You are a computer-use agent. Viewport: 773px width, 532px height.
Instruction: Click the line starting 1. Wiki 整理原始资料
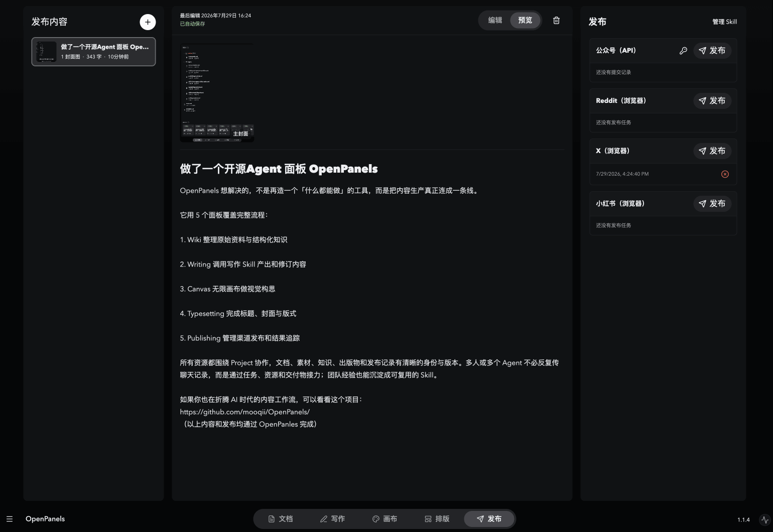pos(234,240)
